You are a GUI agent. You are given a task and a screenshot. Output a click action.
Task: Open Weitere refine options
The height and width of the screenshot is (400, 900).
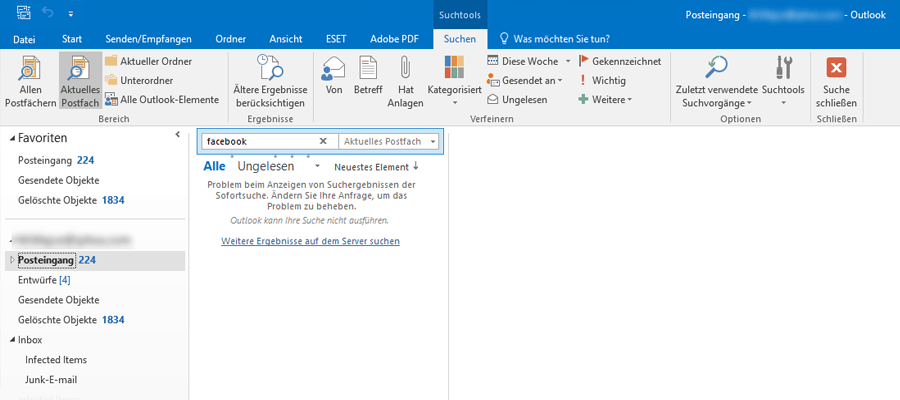tap(604, 99)
